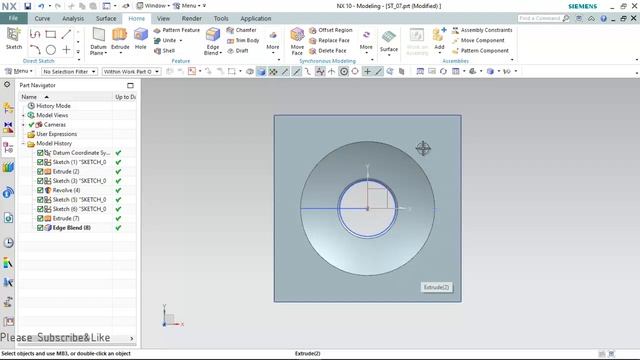Expand the Model Views node
The image size is (640, 360).
[23, 116]
